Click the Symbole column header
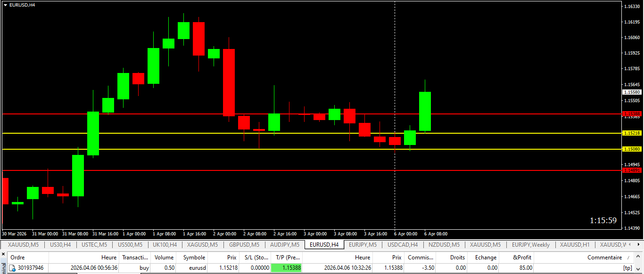The image size is (644, 274). point(194,258)
